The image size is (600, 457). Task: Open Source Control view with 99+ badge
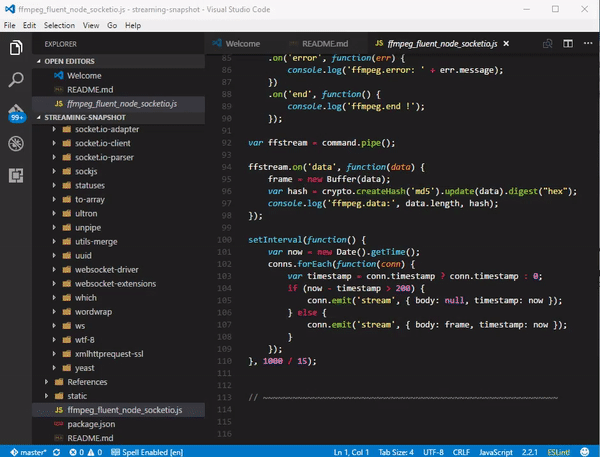(x=16, y=112)
